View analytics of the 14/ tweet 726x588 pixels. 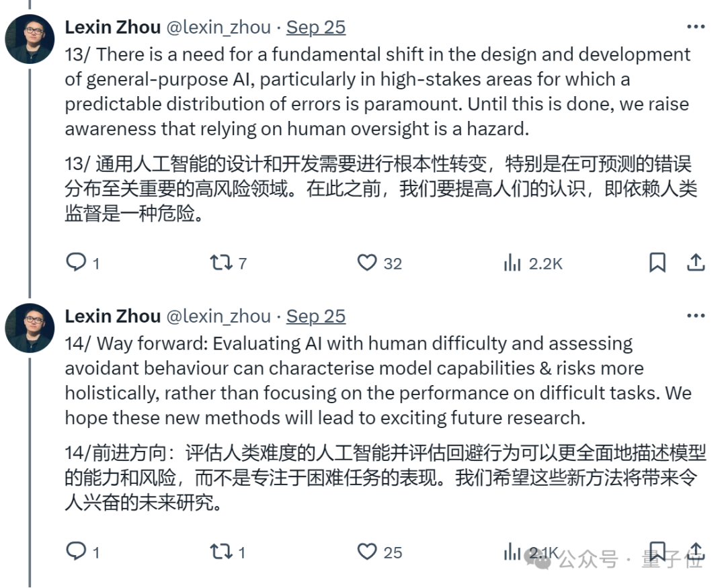click(513, 552)
